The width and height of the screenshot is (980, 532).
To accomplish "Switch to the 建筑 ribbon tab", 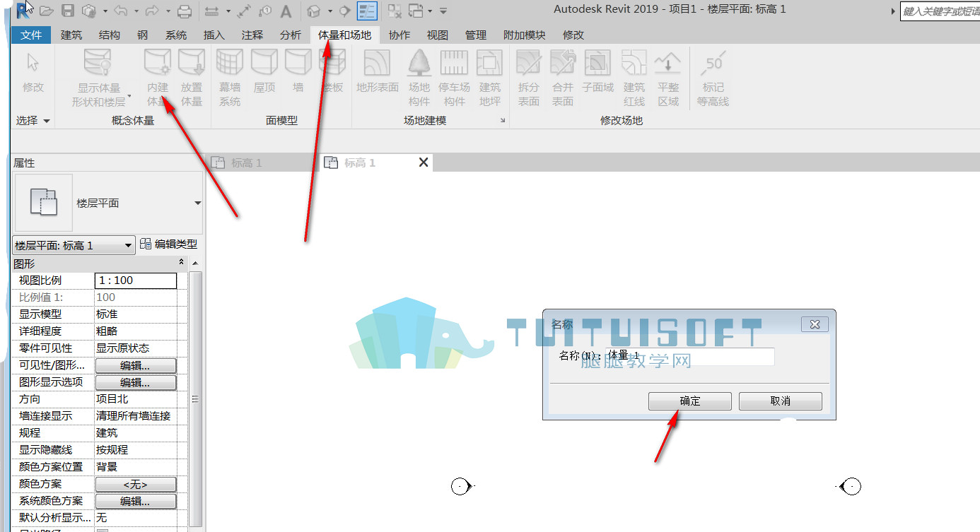I will 71,35.
